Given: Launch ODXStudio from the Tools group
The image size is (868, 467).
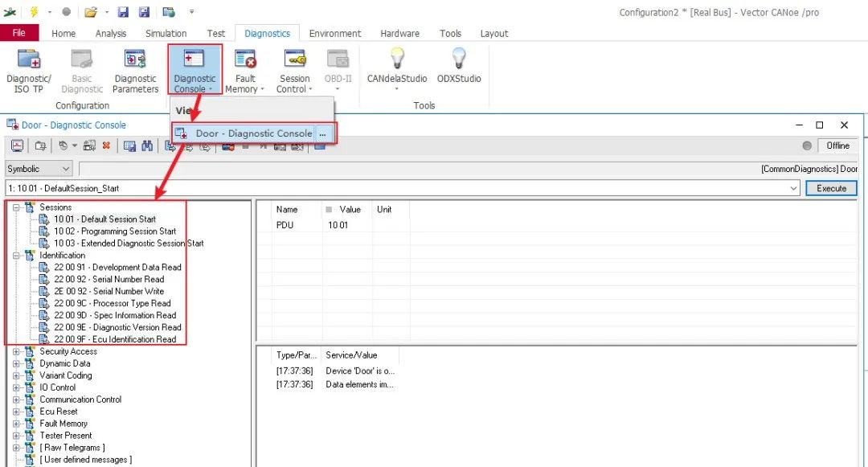Looking at the screenshot, I should [x=459, y=67].
